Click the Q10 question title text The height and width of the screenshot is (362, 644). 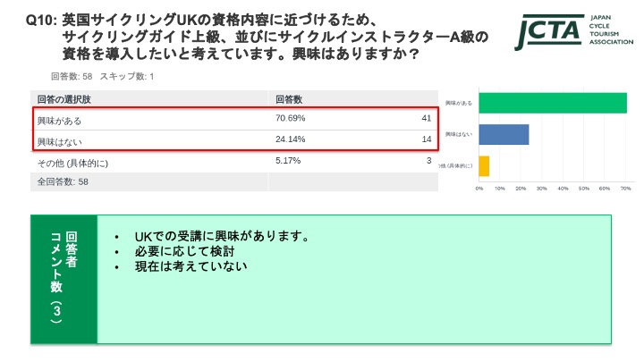(257, 37)
